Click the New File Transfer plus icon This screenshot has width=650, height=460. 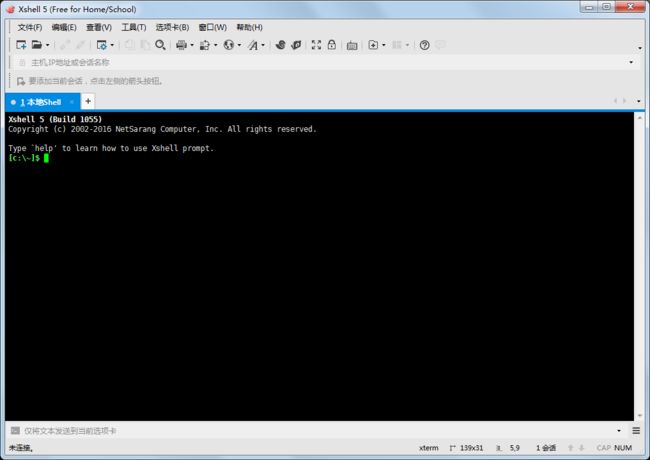373,45
